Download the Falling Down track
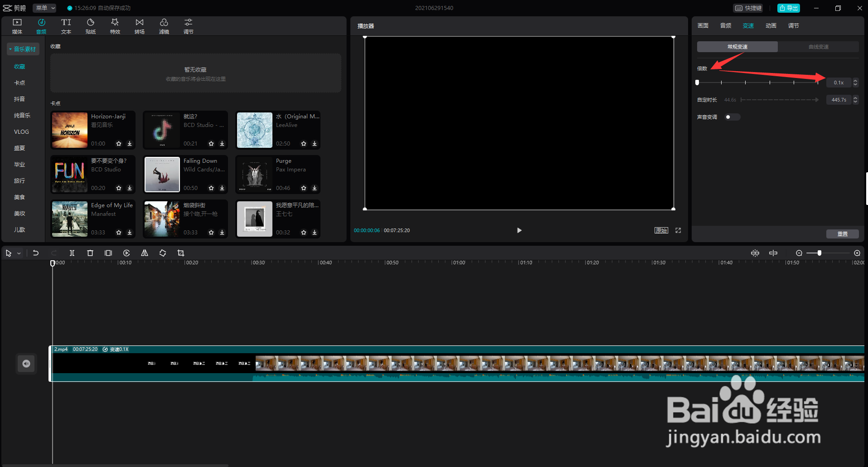This screenshot has height=467, width=868. (x=222, y=188)
